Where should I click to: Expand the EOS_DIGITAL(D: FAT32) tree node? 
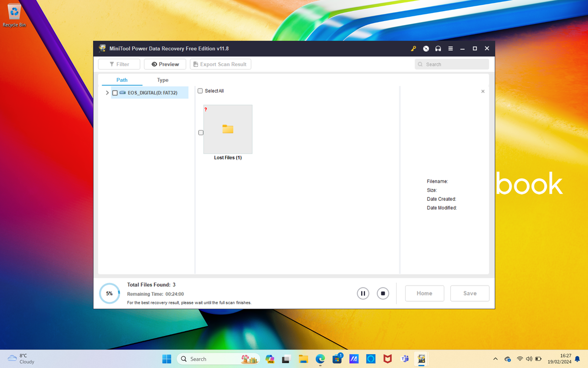107,92
